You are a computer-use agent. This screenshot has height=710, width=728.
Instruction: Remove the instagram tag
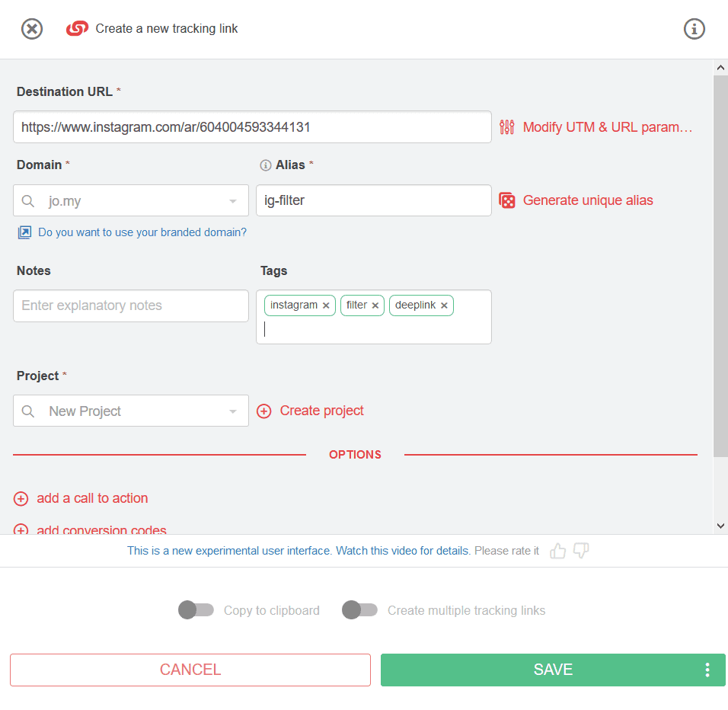coord(326,305)
